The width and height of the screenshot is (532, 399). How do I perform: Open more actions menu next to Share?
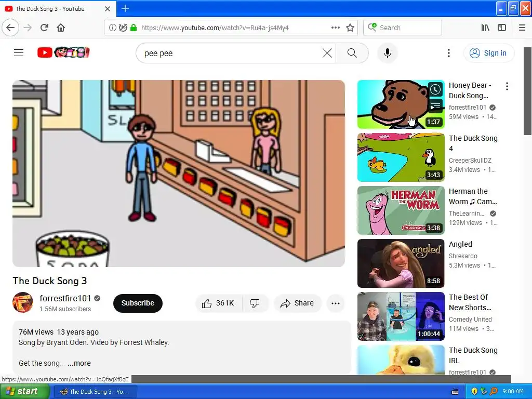tap(335, 303)
